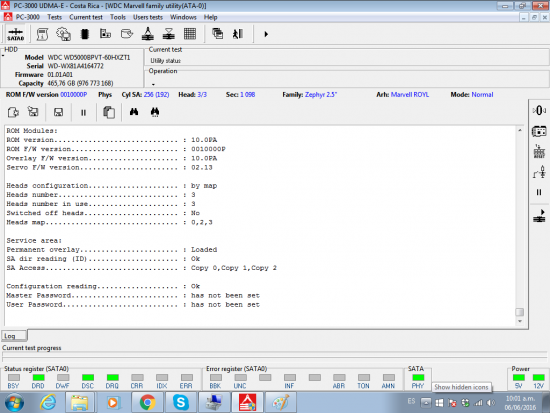550x413 pixels.
Task: Click the DRQ status indicator
Action: 113,378
